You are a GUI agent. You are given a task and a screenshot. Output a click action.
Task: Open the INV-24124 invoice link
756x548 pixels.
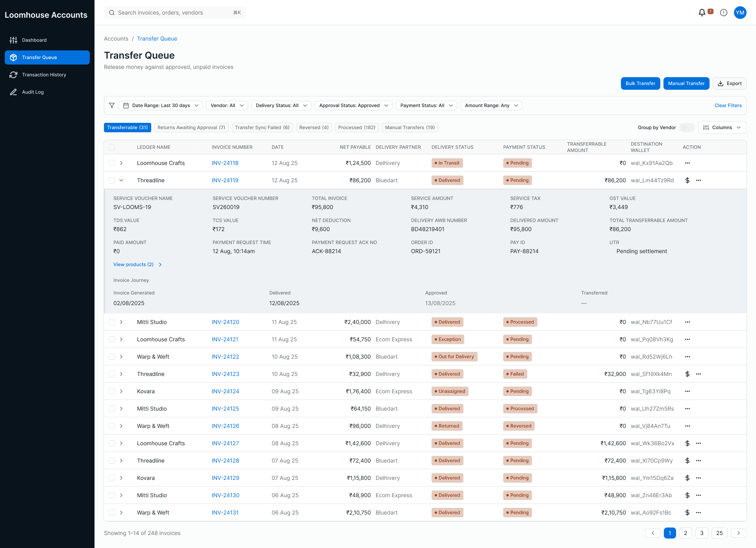(x=225, y=391)
